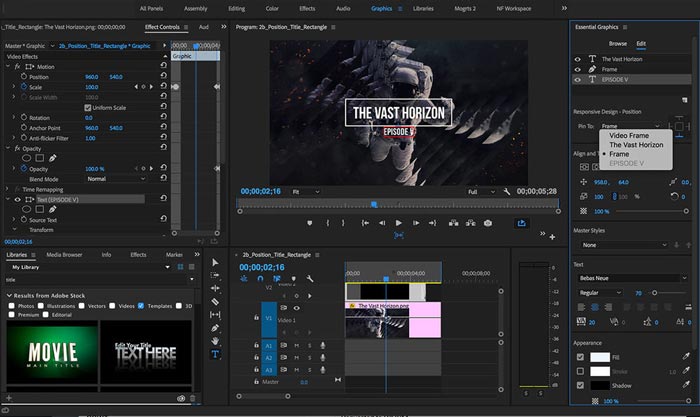Image resolution: width=700 pixels, height=417 pixels.
Task: Click fill color eyedropper in Appearance
Action: [686, 356]
